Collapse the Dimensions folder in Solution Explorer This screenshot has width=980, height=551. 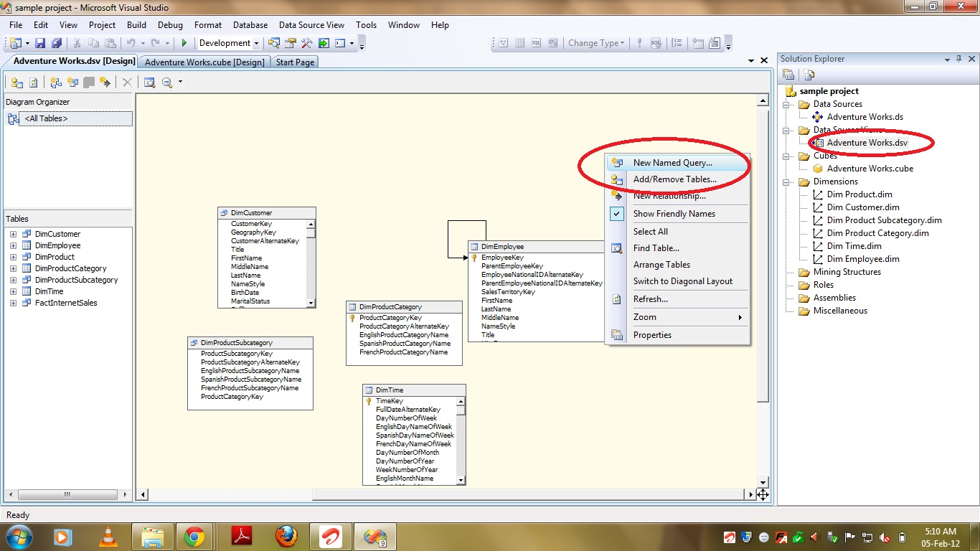click(x=787, y=182)
